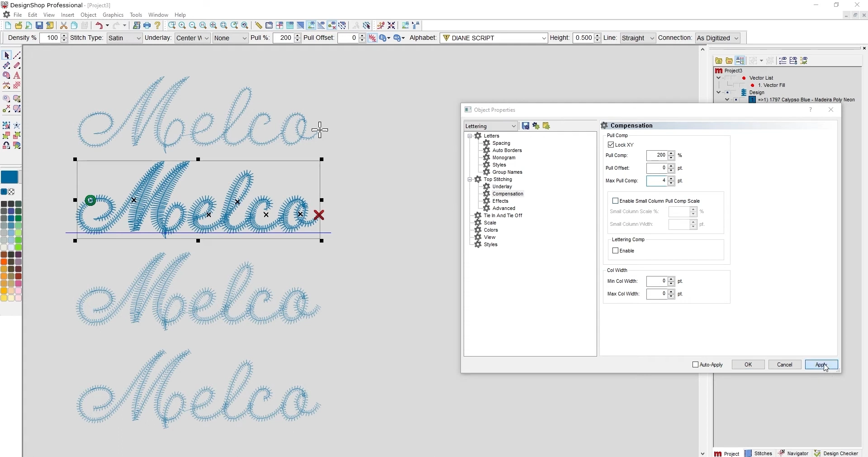Check the Auto-Apply checkbox
The height and width of the screenshot is (457, 868).
coord(696,365)
